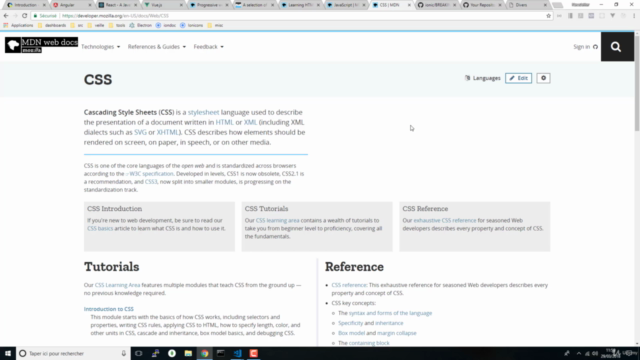Open the misc bookmark folder
Viewport: 640px width, 360px height.
point(215,25)
